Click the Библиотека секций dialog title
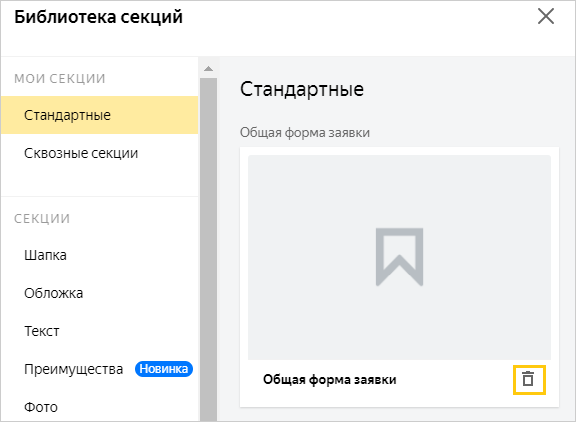 point(98,17)
